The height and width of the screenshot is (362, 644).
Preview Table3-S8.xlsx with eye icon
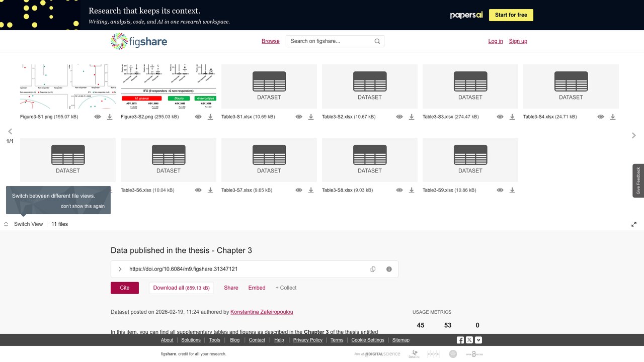tap(399, 190)
